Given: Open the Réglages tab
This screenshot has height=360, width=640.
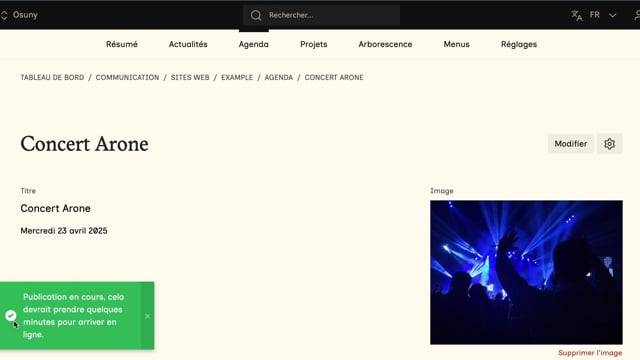Looking at the screenshot, I should coord(519,44).
